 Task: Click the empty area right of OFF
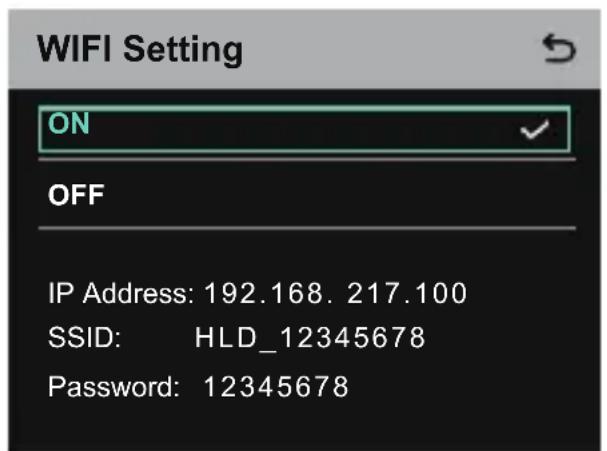341,195
